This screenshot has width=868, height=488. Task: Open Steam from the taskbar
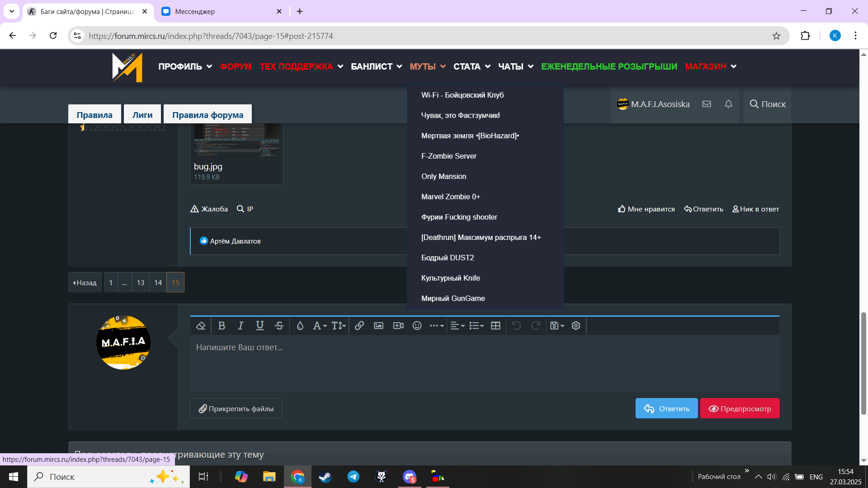[x=325, y=477]
